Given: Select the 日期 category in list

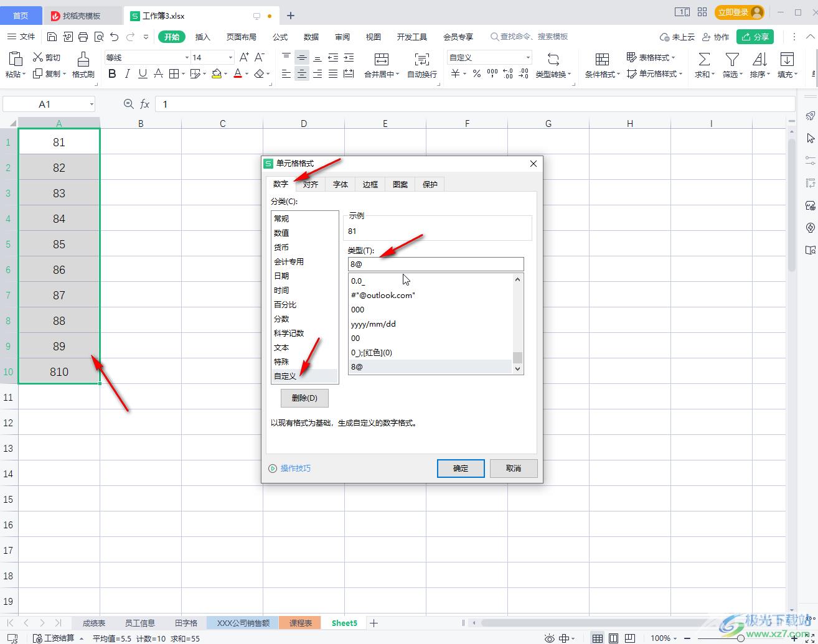Looking at the screenshot, I should tap(304, 276).
